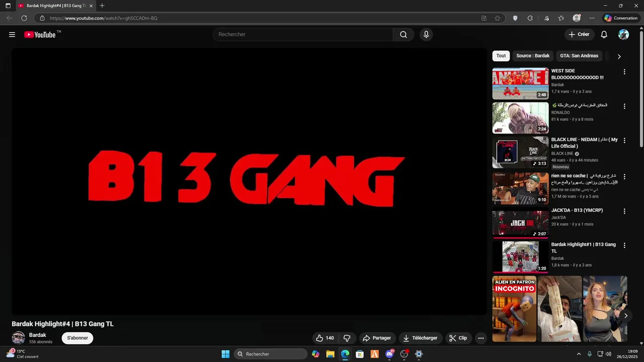Select the GTA: San Andreas chip
The width and height of the screenshot is (644, 362).
pos(579,56)
